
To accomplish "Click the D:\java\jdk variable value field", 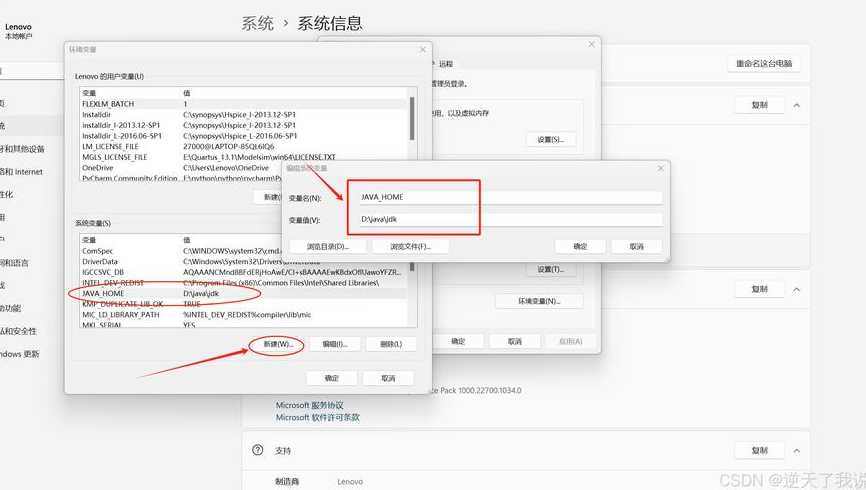I will (511, 219).
